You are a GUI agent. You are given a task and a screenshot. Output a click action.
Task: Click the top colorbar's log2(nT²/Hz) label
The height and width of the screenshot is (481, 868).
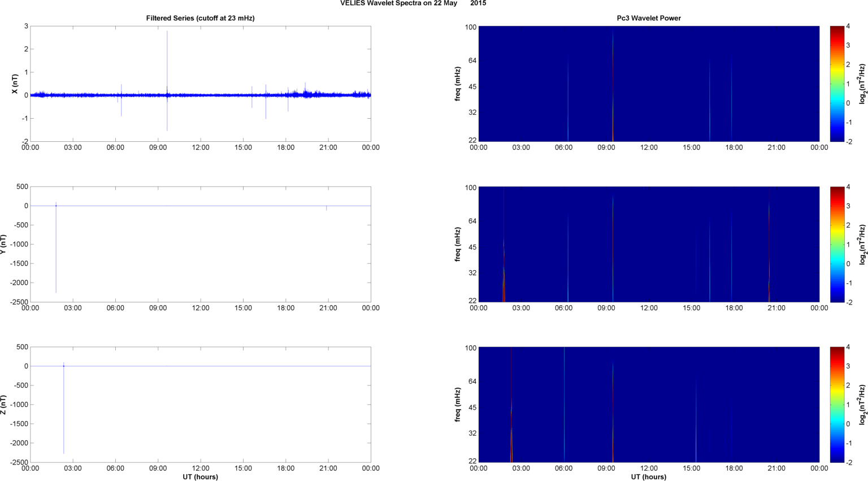click(x=862, y=84)
